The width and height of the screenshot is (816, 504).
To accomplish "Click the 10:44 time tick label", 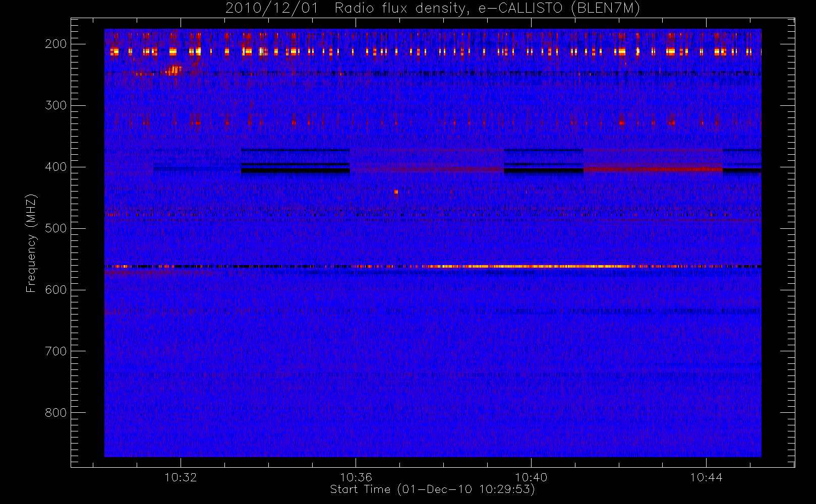I will [706, 477].
